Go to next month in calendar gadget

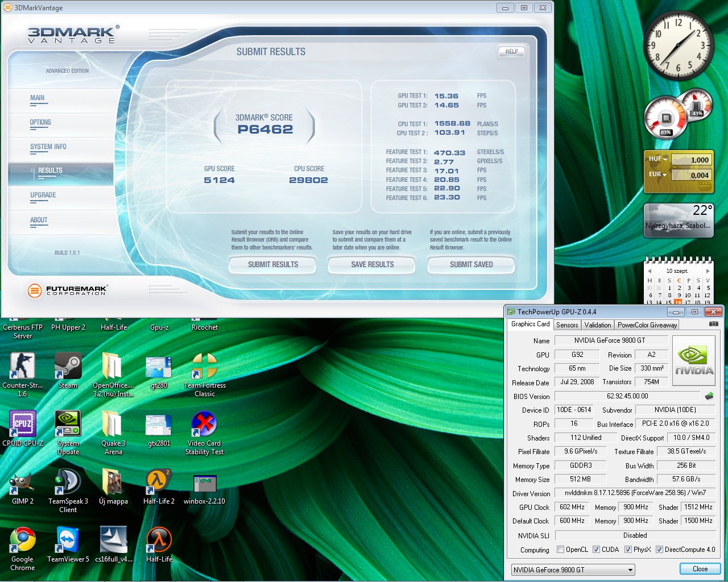708,271
